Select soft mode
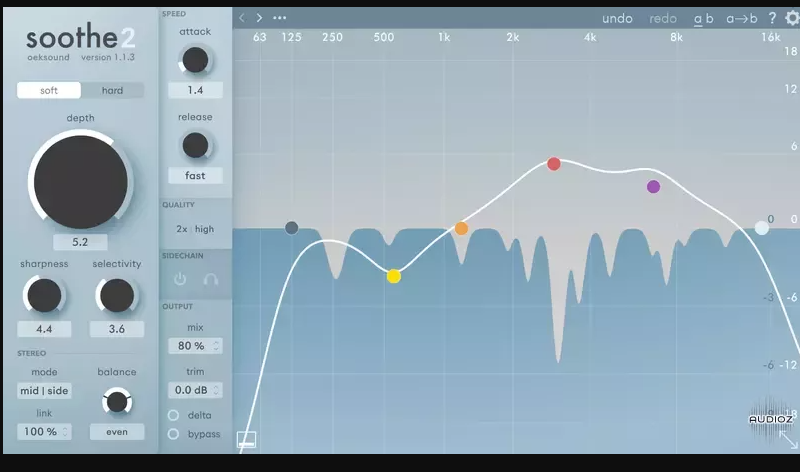 [x=49, y=90]
